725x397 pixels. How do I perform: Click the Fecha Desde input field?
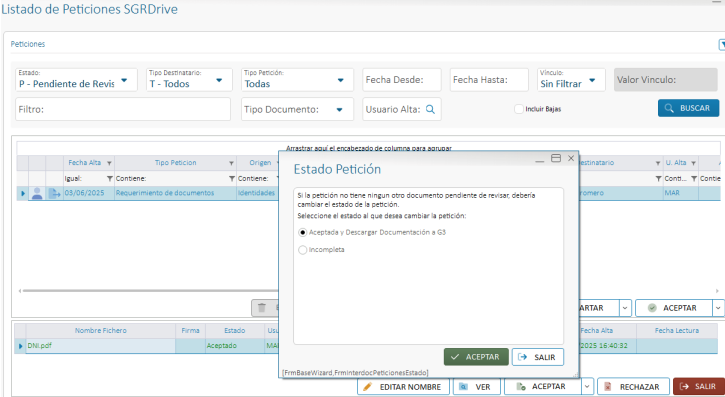[x=402, y=80]
